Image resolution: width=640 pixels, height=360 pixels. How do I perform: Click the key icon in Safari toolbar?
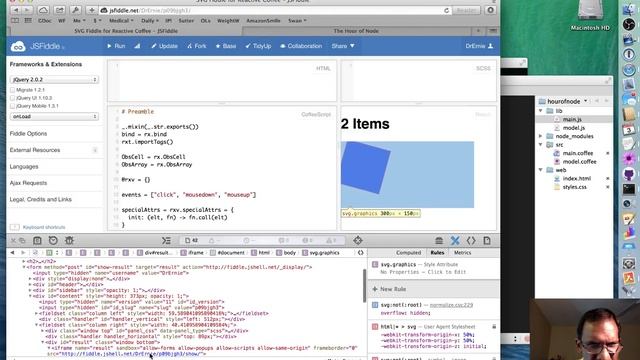[75, 10]
